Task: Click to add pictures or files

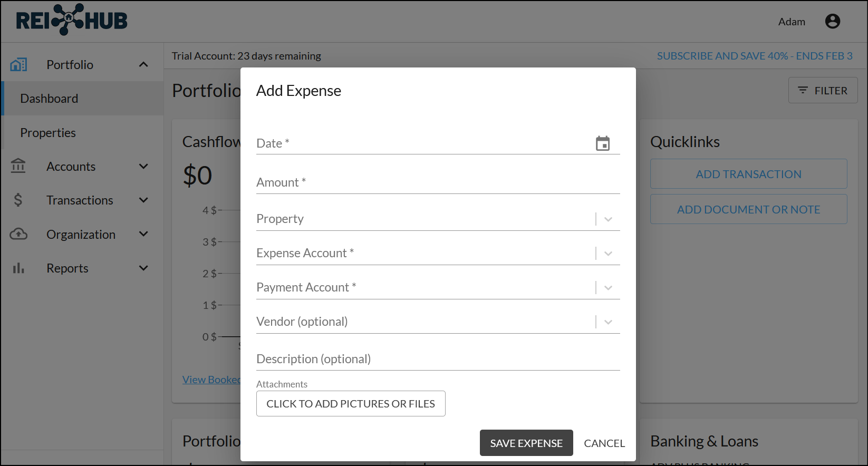Action: point(351,404)
